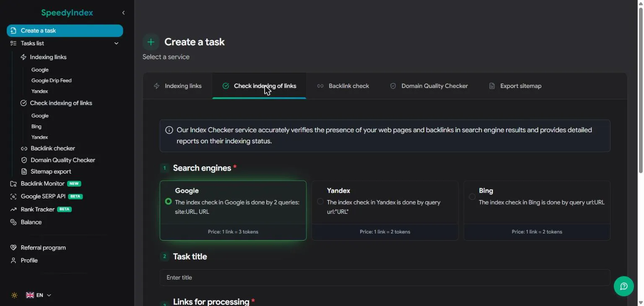Collapse the sidebar with the arrow icon
This screenshot has height=306, width=644.
pyautogui.click(x=123, y=13)
